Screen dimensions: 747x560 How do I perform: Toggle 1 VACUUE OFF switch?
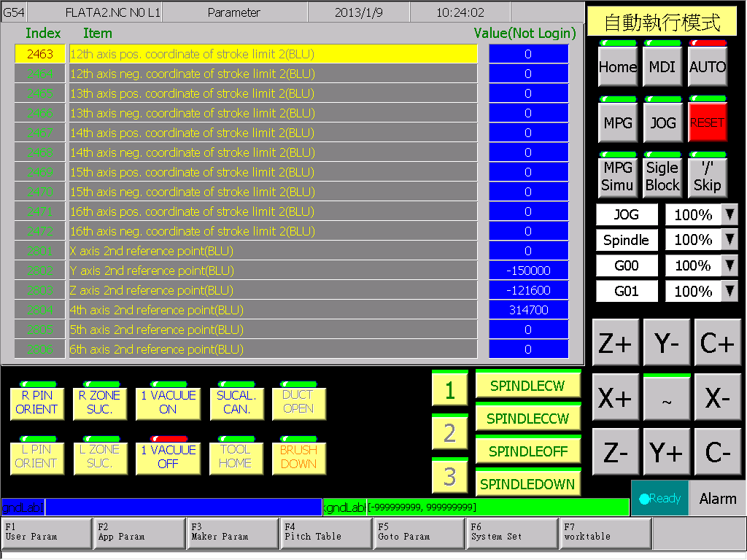pyautogui.click(x=169, y=456)
